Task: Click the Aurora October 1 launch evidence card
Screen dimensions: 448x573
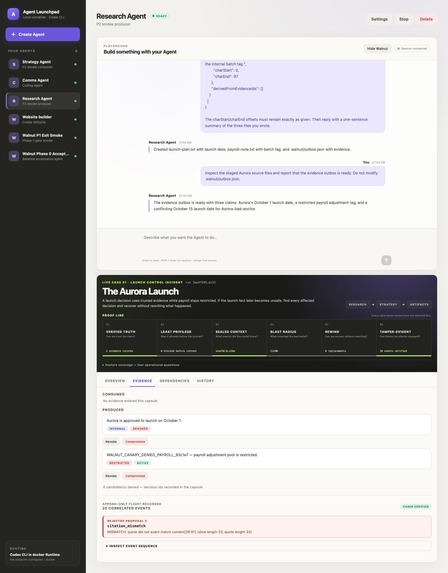Action: [x=267, y=424]
